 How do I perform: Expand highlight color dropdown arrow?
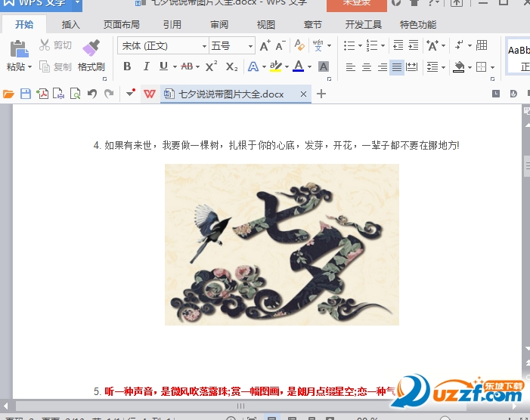coord(287,66)
